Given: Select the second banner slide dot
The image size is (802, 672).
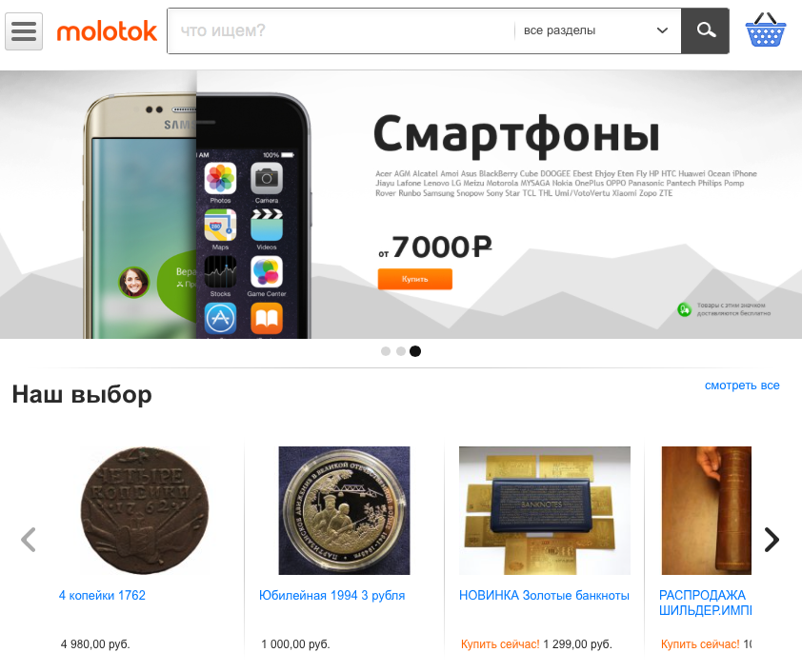Looking at the screenshot, I should pyautogui.click(x=401, y=351).
